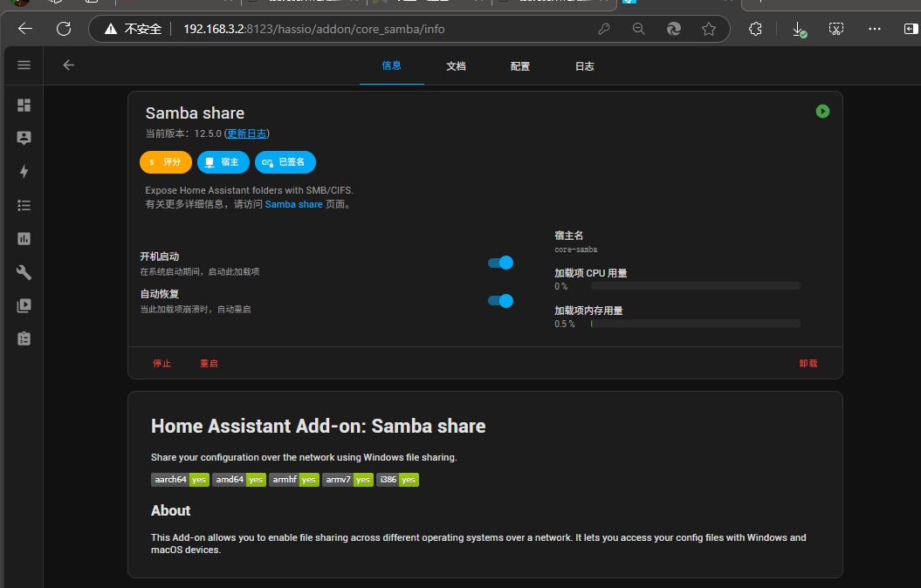The height and width of the screenshot is (588, 921).
Task: Click the 重启 button
Action: coord(209,364)
